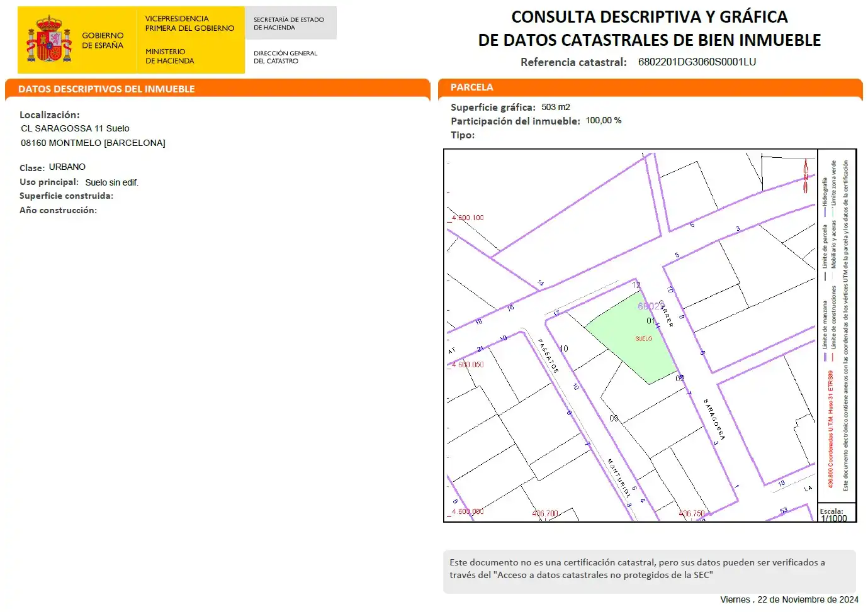868x612 pixels.
Task: Click 'DE DATOS CATASTRALES DE BIEN INMUEBLE' line
Action: [x=649, y=40]
